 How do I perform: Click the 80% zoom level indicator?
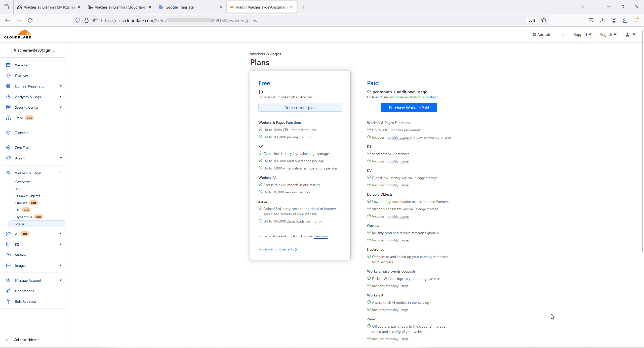click(x=532, y=20)
